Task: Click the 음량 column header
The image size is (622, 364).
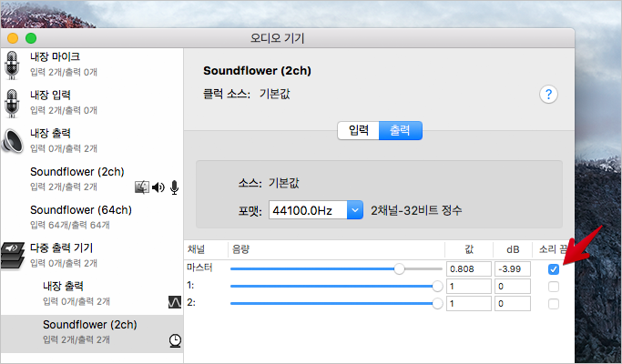Action: click(240, 249)
